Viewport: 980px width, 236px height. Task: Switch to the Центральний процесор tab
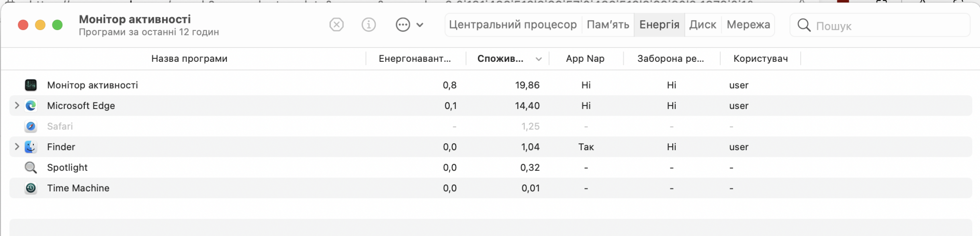513,25
